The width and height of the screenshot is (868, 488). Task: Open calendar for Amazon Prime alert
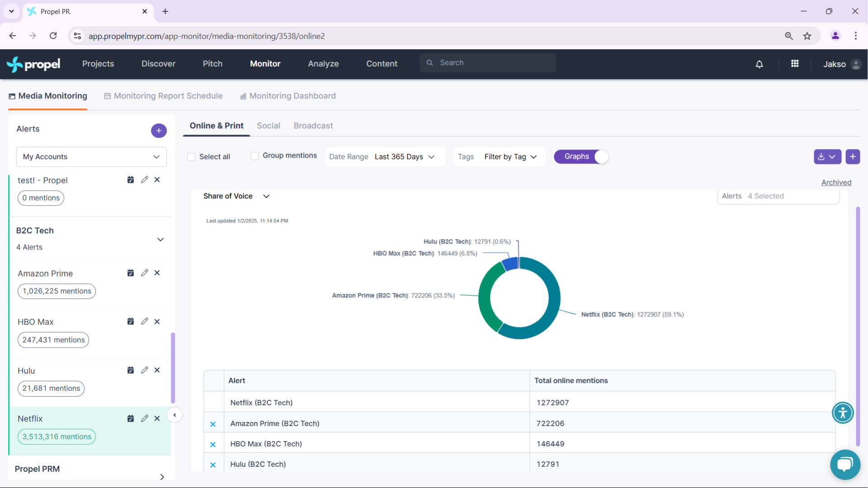pos(131,273)
